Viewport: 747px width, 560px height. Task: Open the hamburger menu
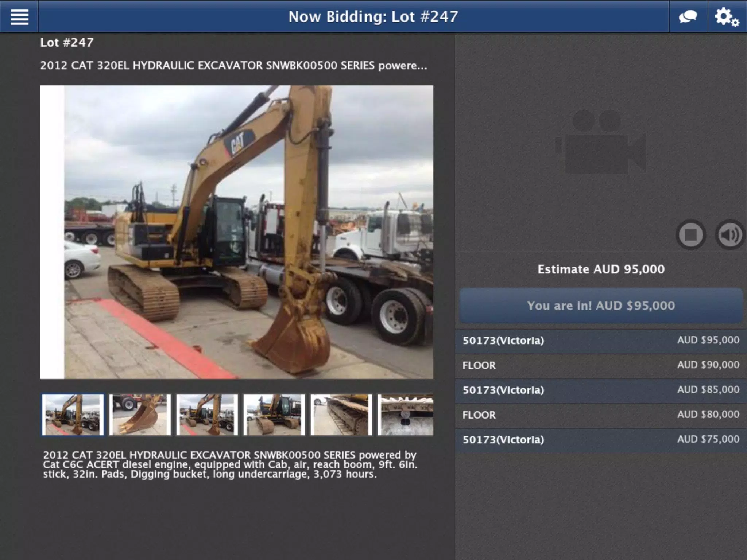click(x=19, y=17)
